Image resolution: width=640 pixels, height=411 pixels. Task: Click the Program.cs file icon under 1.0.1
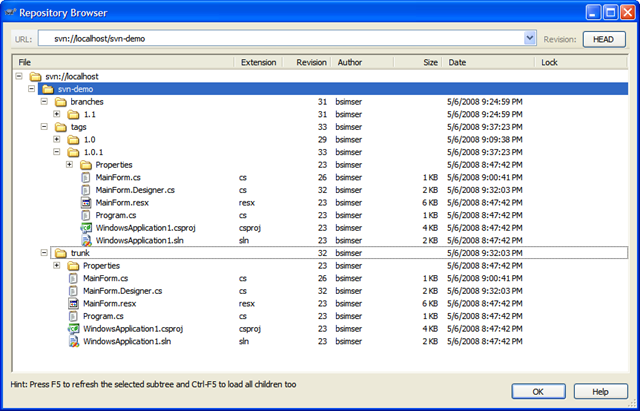86,215
